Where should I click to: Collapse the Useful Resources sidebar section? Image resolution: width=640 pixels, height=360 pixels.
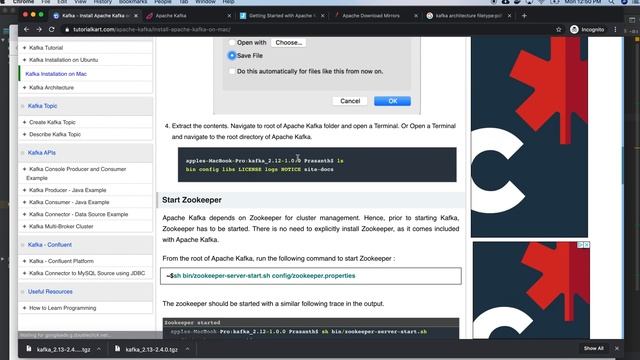(x=23, y=292)
